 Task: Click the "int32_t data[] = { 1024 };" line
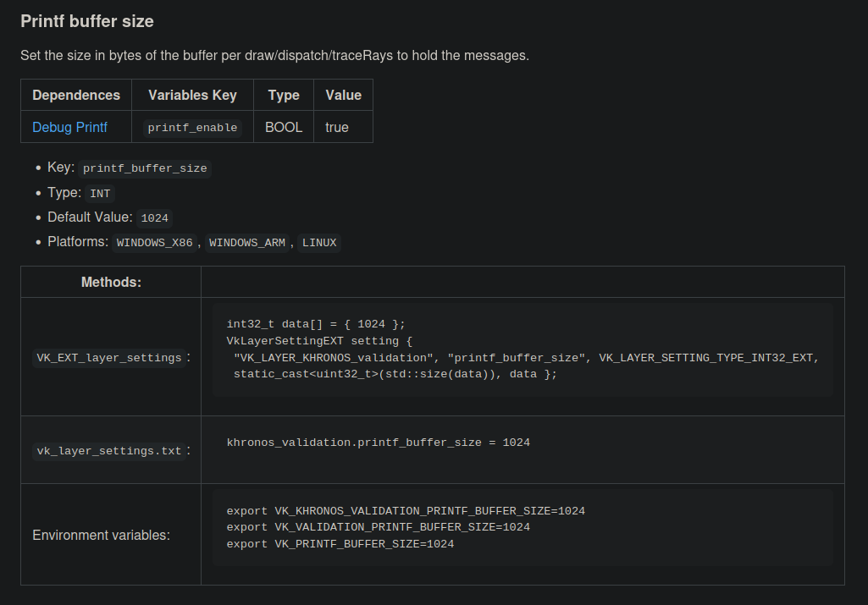tap(316, 324)
